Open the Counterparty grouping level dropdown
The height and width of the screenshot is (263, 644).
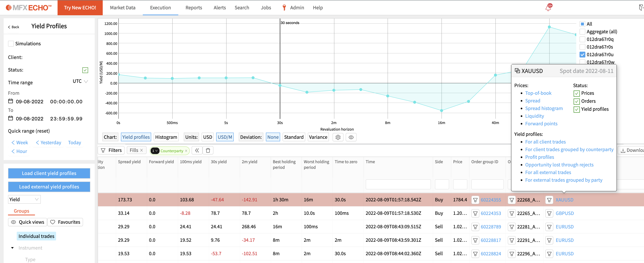155,151
